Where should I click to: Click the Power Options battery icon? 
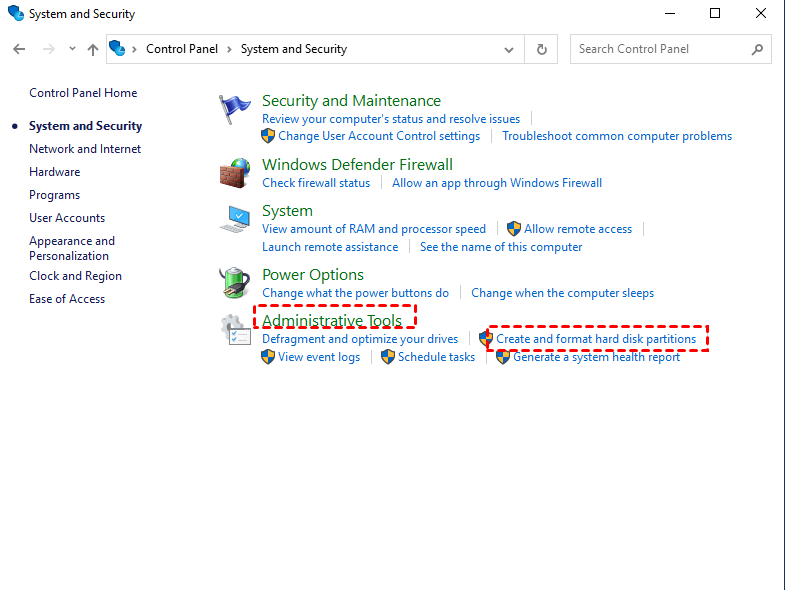pyautogui.click(x=235, y=282)
